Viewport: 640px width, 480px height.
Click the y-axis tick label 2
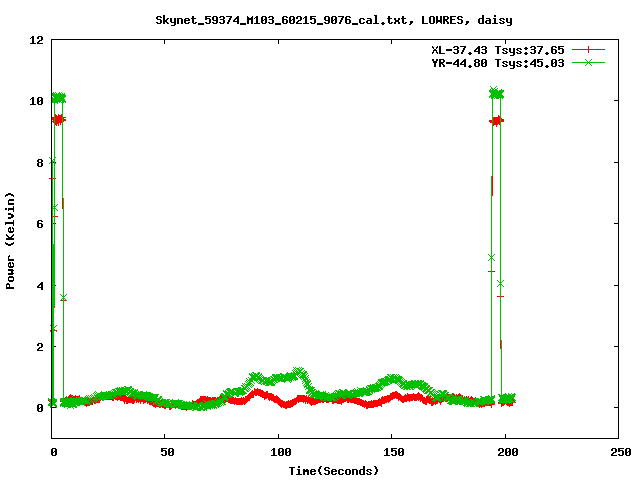pyautogui.click(x=40, y=347)
